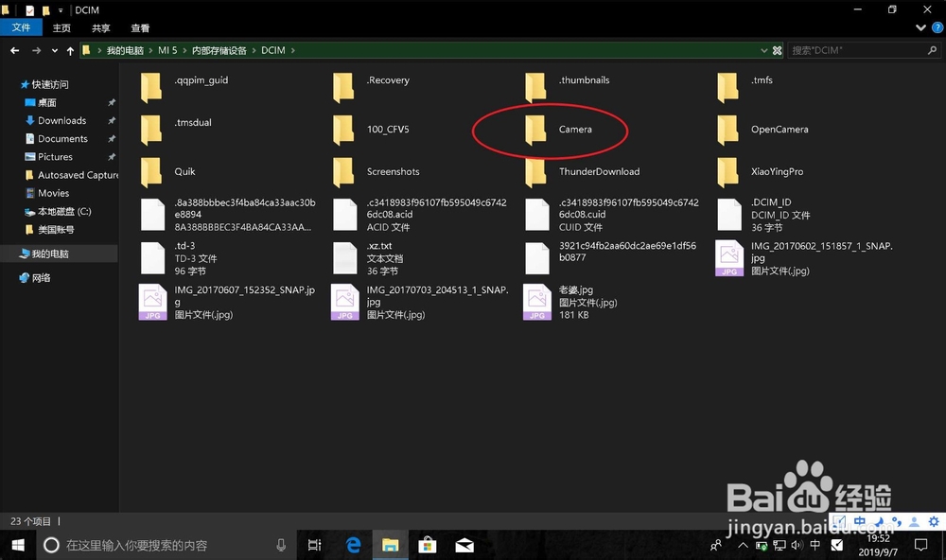
Task: Select IMG_20170602_151857_1_SNAP.jpg file
Action: click(804, 258)
